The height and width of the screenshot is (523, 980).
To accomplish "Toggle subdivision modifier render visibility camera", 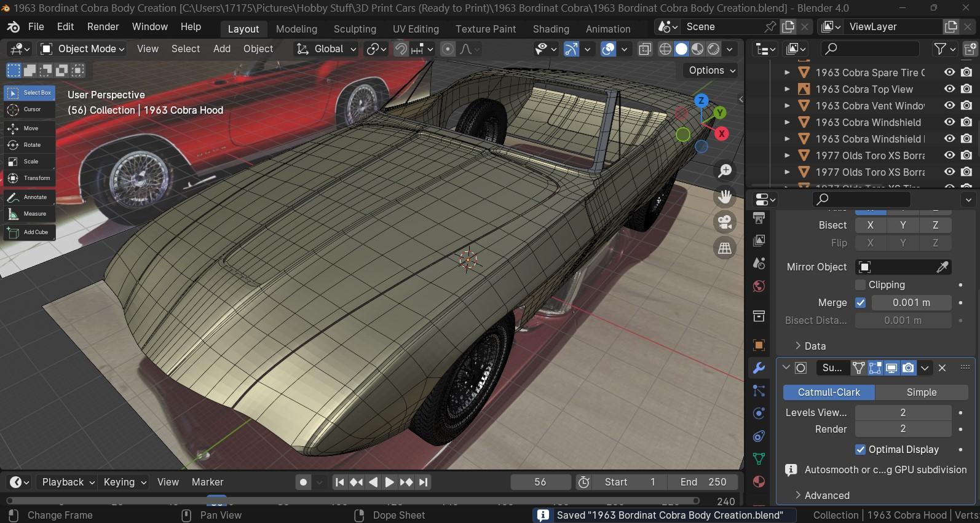I will click(x=908, y=368).
